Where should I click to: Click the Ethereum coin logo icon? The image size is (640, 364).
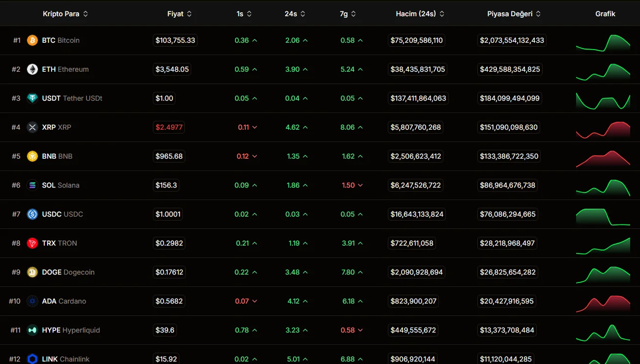coord(32,69)
